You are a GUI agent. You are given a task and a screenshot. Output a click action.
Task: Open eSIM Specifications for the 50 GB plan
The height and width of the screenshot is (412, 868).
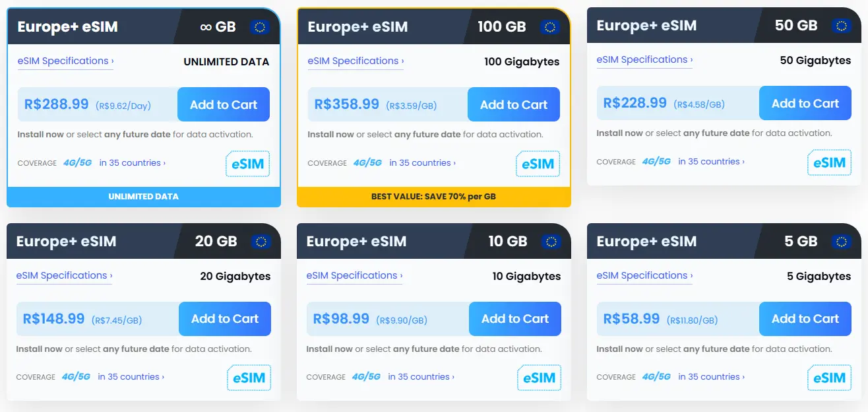tap(644, 59)
